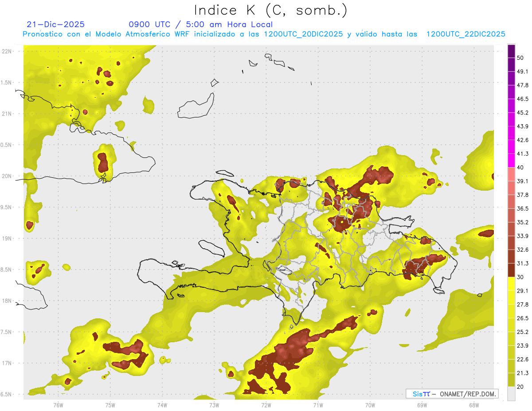The image size is (532, 411).
Task: Click the colorbar value 31.3
Action: point(523,263)
